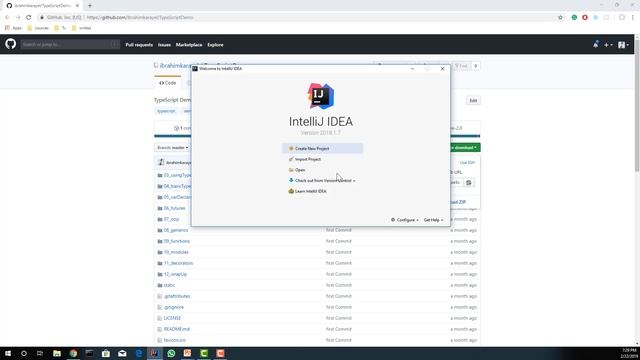Click the green extension icon in Chrome toolbar
Image resolution: width=640 pixels, height=360 pixels.
(x=574, y=18)
